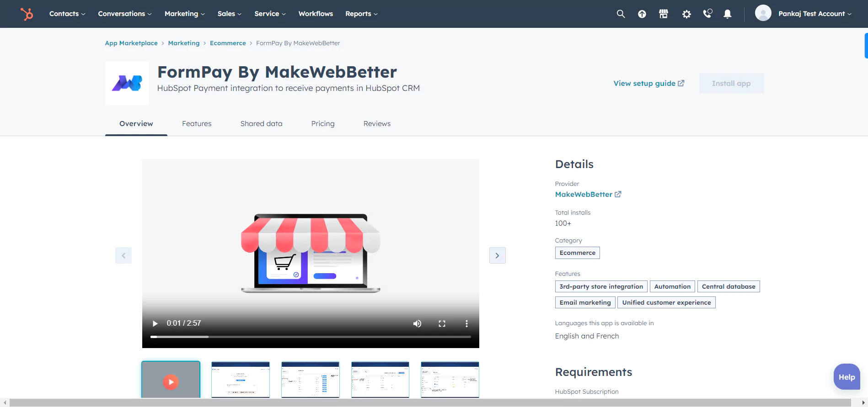Screen dimensions: 868x407
Task: Click the '100+' total installs value
Action: pos(563,223)
